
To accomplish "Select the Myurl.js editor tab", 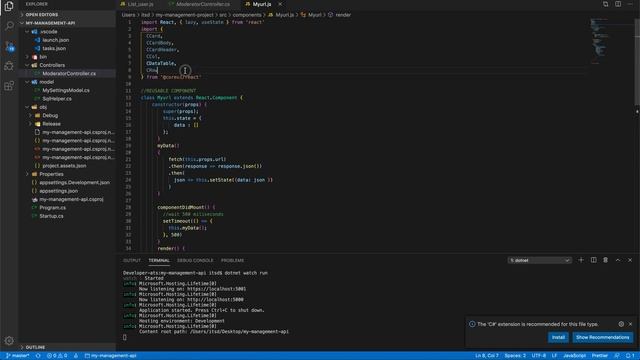I will pos(262,4).
